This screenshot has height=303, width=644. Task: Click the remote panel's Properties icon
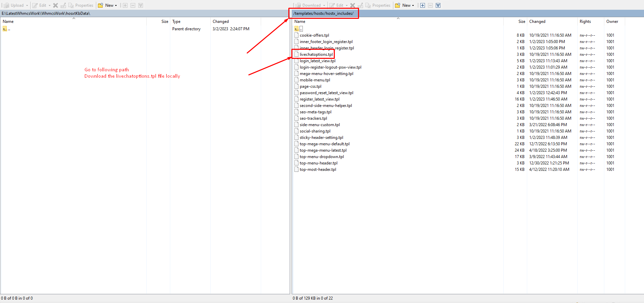click(368, 5)
